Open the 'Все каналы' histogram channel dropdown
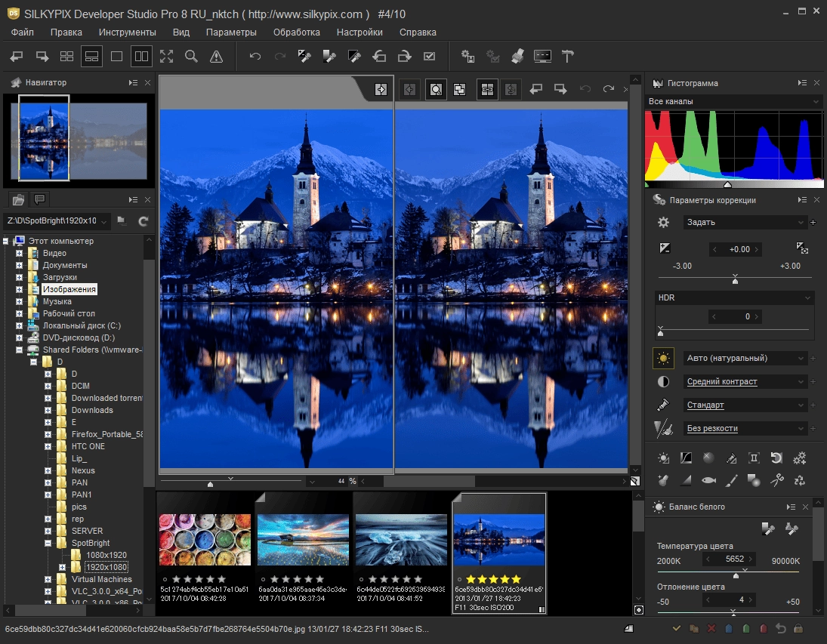Image resolution: width=827 pixels, height=644 pixels. (x=733, y=101)
